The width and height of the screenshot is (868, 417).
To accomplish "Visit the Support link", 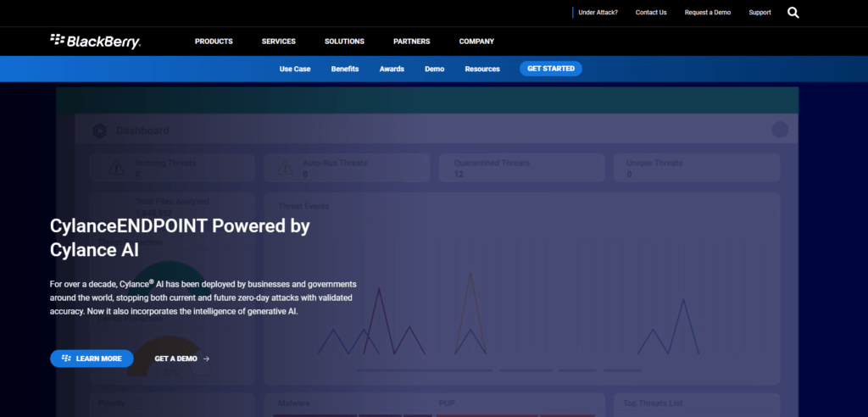I will pos(759,13).
